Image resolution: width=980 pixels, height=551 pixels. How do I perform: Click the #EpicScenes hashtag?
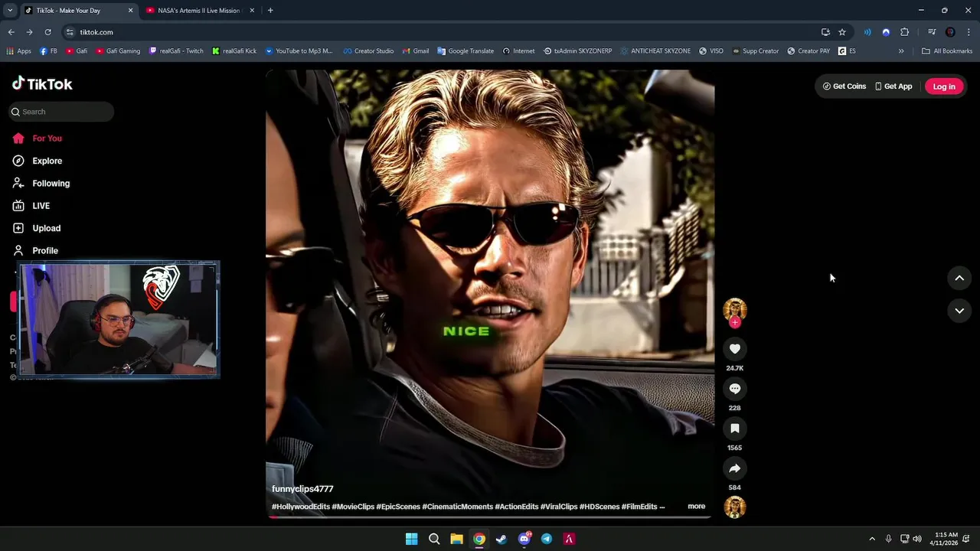click(x=398, y=507)
